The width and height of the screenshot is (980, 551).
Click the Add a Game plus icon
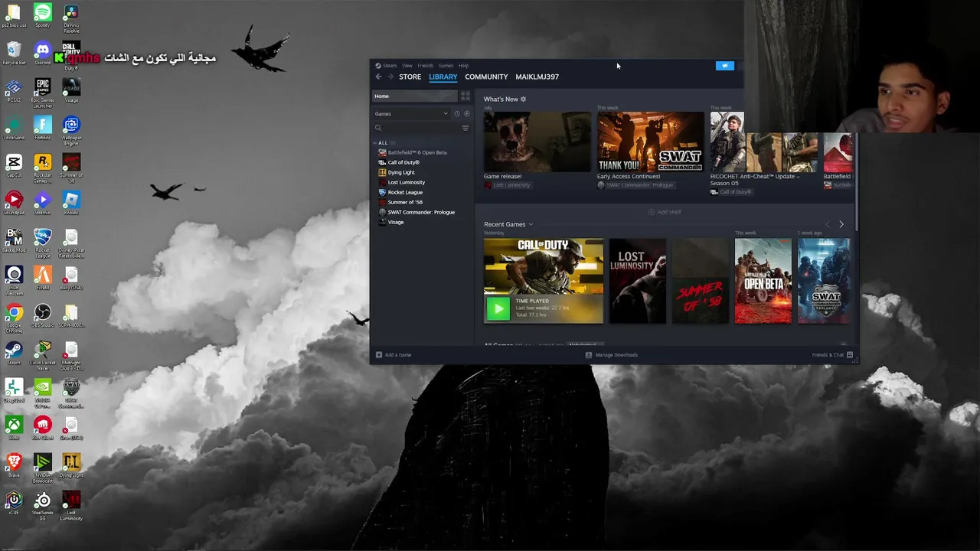tap(378, 355)
